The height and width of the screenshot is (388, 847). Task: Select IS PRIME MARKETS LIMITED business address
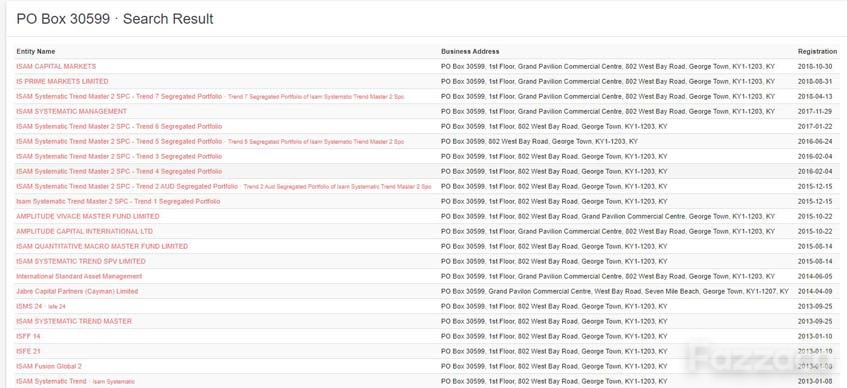(608, 82)
